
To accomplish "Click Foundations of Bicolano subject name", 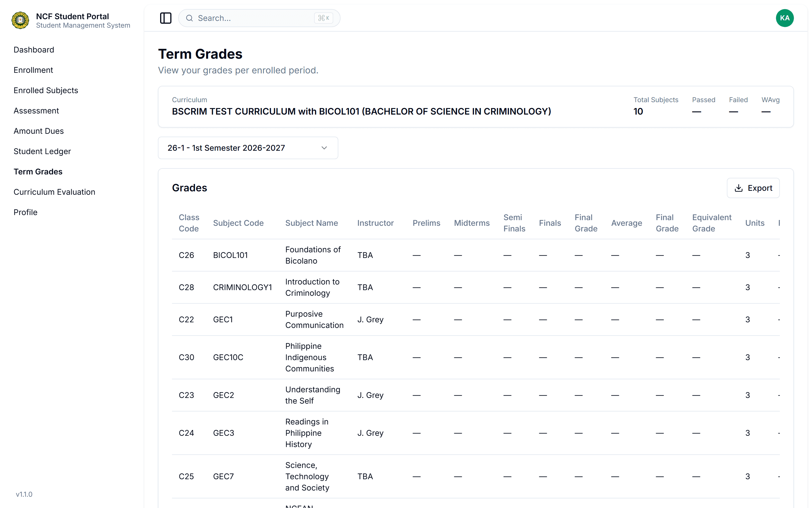I will (313, 255).
